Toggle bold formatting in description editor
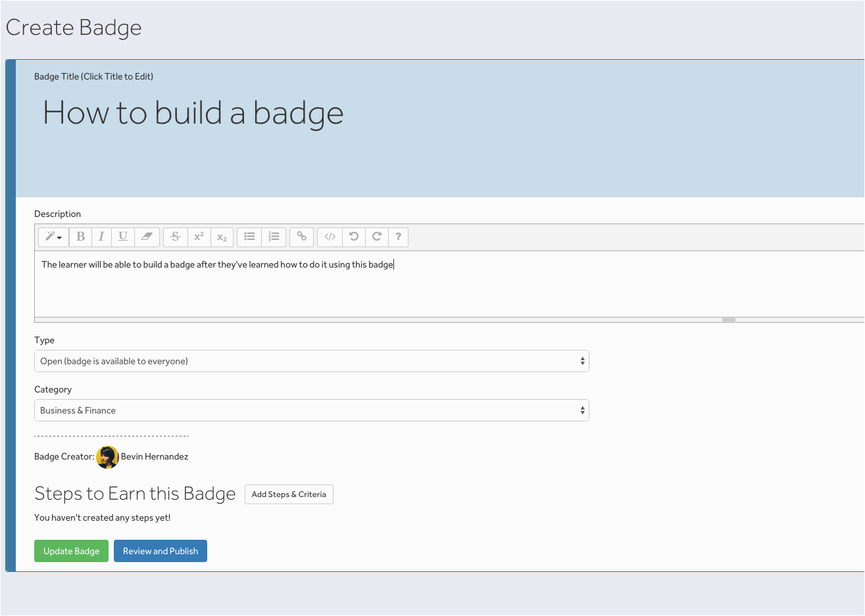This screenshot has width=865, height=616. (x=80, y=237)
